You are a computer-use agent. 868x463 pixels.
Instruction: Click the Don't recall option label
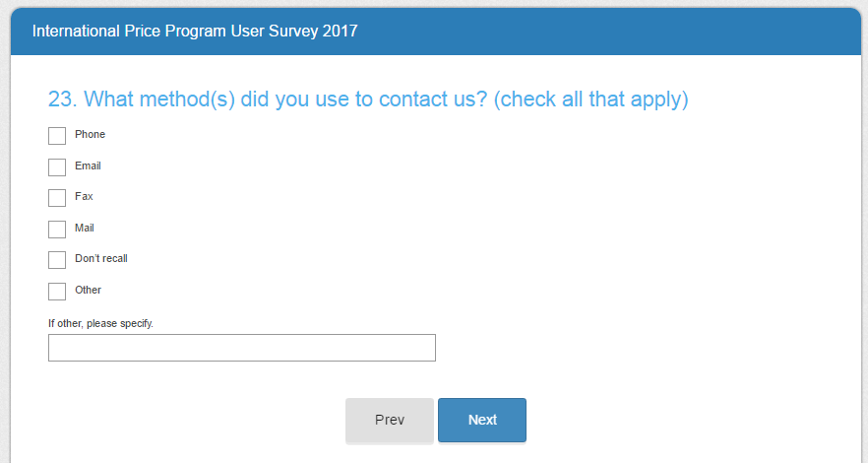point(101,259)
